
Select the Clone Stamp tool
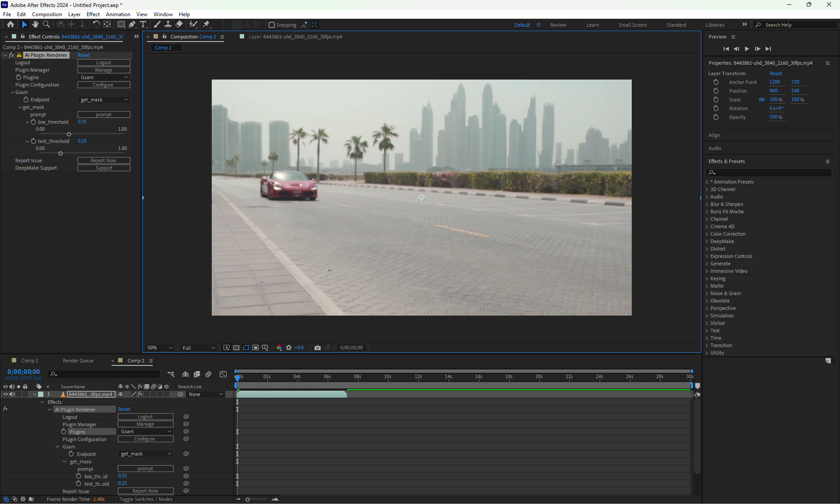click(168, 24)
